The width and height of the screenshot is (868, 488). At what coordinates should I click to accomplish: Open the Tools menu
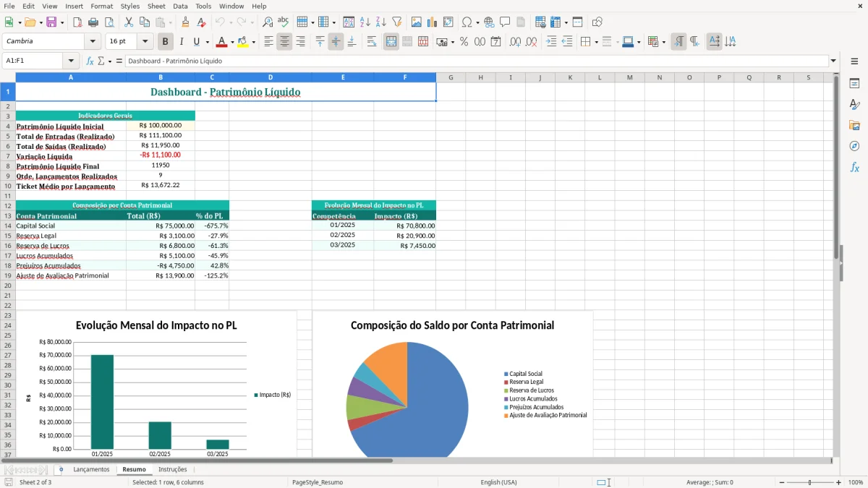point(203,6)
